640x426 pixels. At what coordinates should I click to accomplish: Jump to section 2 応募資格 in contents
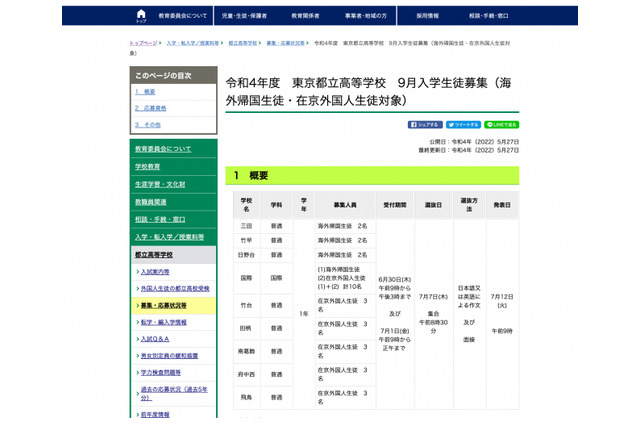(151, 108)
